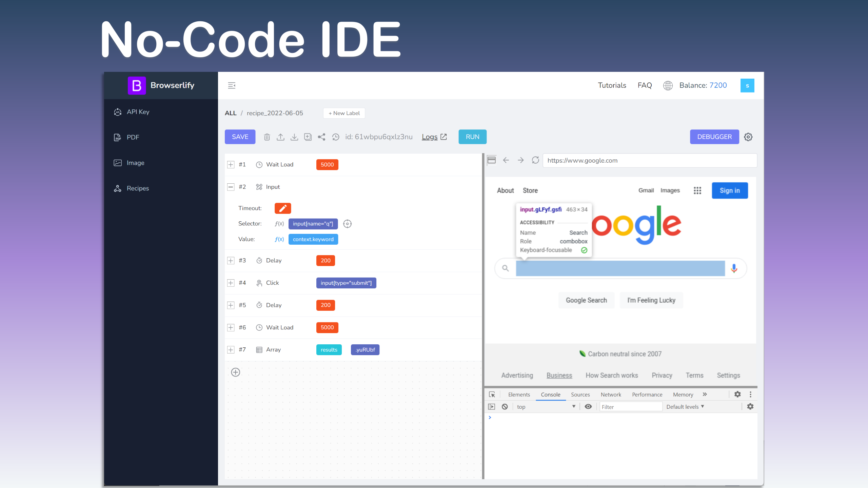This screenshot has width=868, height=488.
Task: Click the input[name="q"] selector value
Action: point(313,224)
